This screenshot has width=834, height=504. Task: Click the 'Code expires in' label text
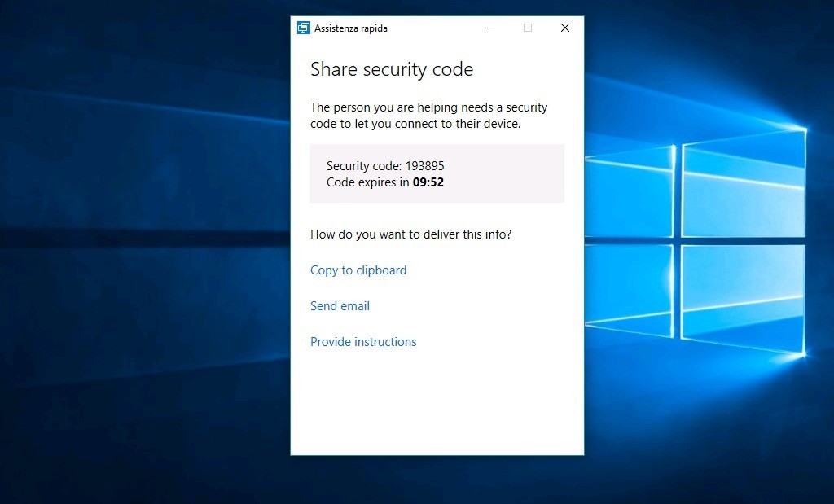(367, 182)
